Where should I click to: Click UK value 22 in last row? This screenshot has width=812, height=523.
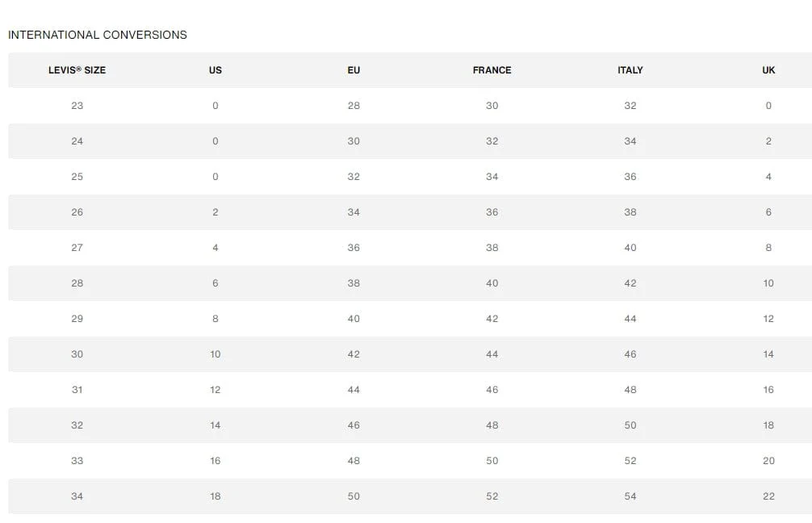(768, 496)
